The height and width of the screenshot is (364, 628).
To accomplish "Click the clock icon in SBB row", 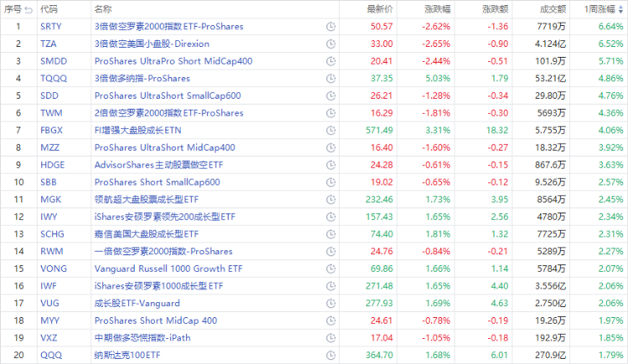I will [x=331, y=182].
